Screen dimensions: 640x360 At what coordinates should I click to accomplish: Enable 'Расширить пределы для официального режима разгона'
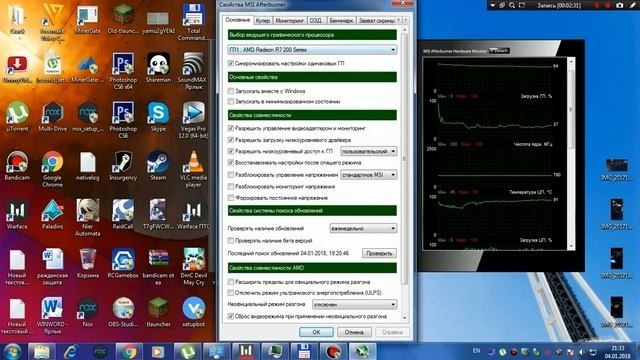[231, 282]
